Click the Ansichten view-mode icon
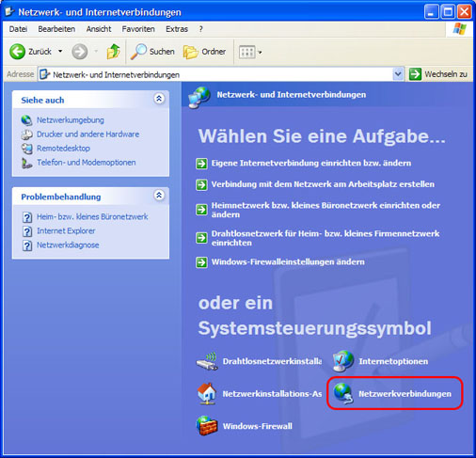Viewport: 476px width, 458px height. pyautogui.click(x=247, y=52)
